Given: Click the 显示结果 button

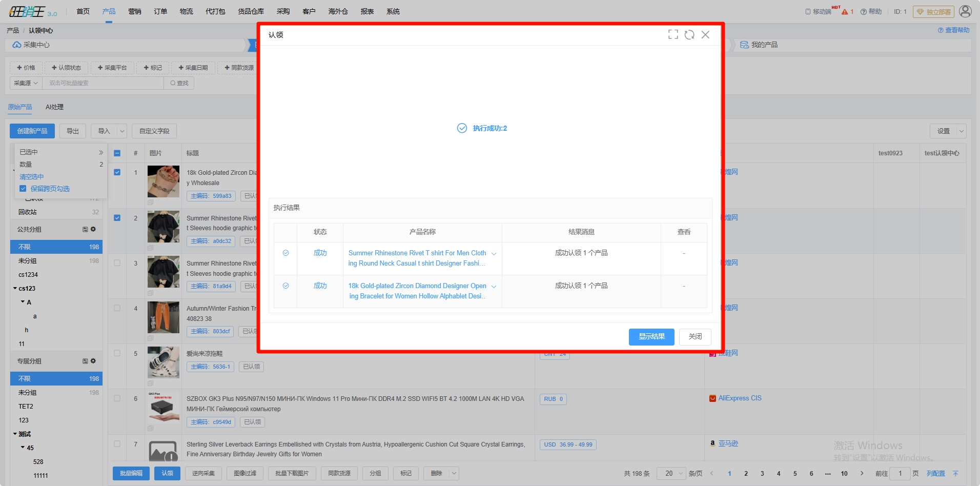Looking at the screenshot, I should [651, 337].
